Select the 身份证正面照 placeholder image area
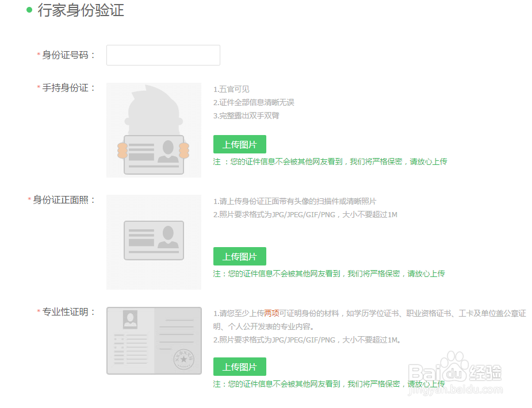 point(154,241)
